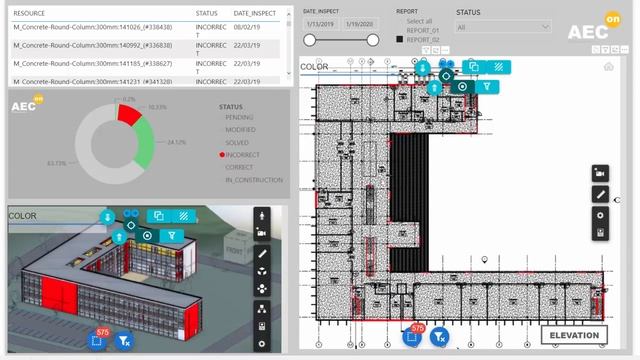The width and height of the screenshot is (640, 360).
Task: Click left handle of date range slider
Action: [309, 40]
